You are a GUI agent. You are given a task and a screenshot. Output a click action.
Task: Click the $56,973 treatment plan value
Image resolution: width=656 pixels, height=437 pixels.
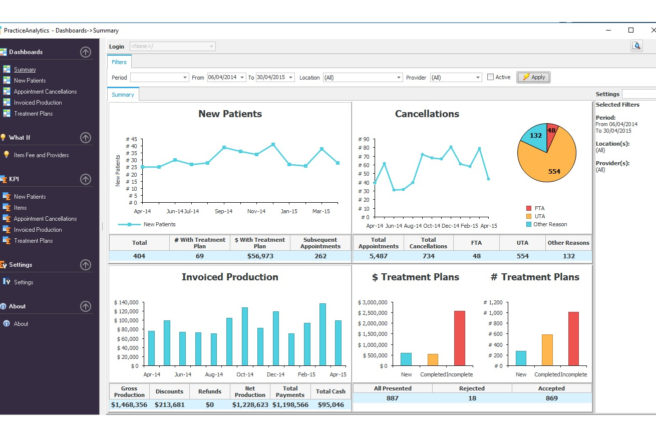pos(260,256)
